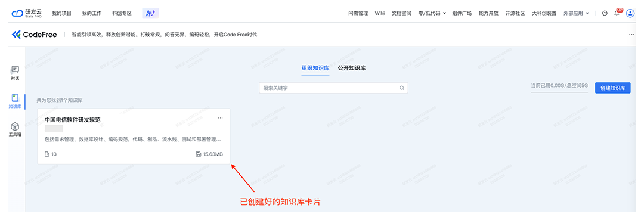Open 能力开放 link
The image size is (644, 220).
489,13
